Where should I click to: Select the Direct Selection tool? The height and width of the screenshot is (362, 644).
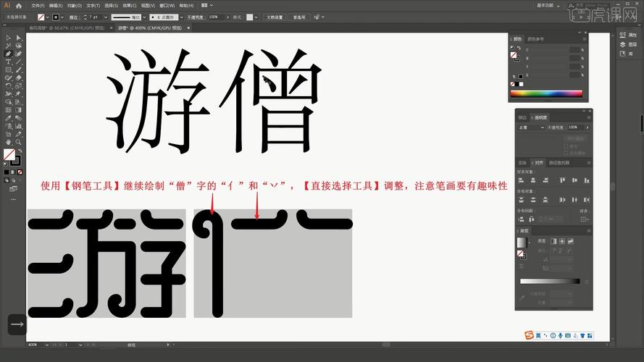(19, 38)
